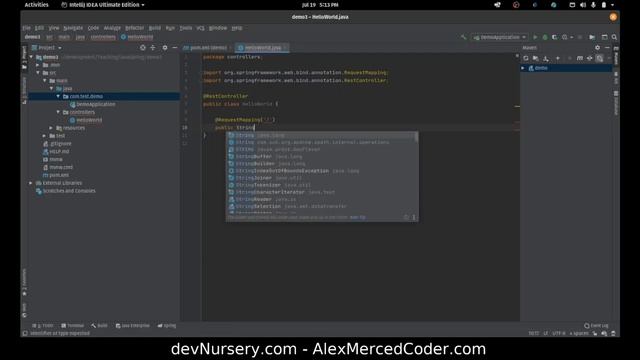Viewport: 640px width, 360px height.
Task: Select the HelloWorld.java editor tab
Action: tap(262, 48)
